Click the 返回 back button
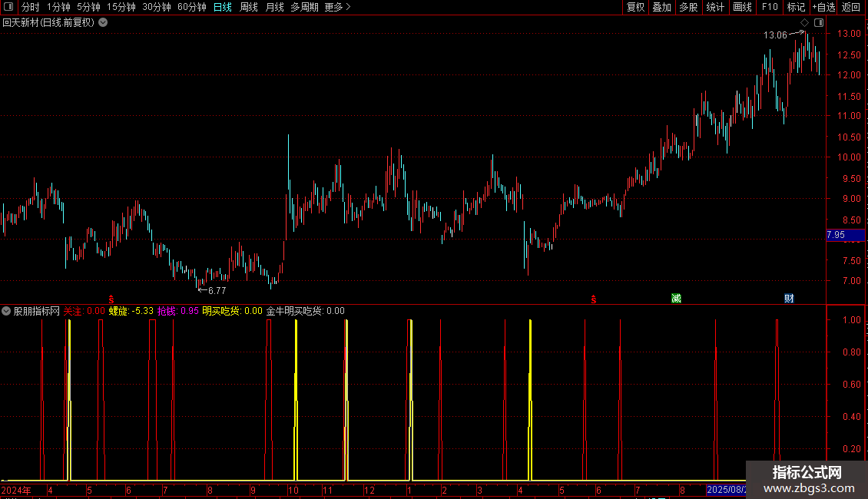This screenshot has width=868, height=499. tap(851, 7)
